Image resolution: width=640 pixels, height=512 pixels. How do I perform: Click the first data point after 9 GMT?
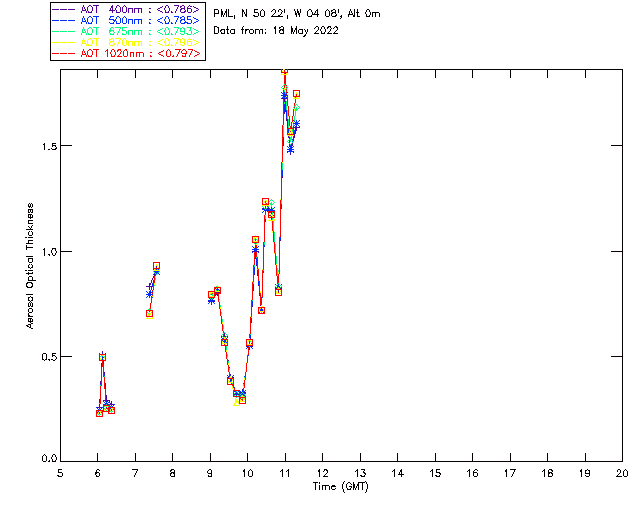point(211,295)
